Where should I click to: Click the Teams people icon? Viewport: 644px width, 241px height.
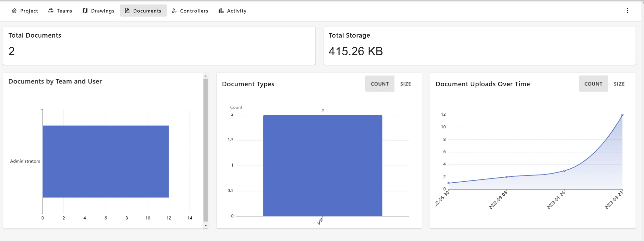(51, 11)
